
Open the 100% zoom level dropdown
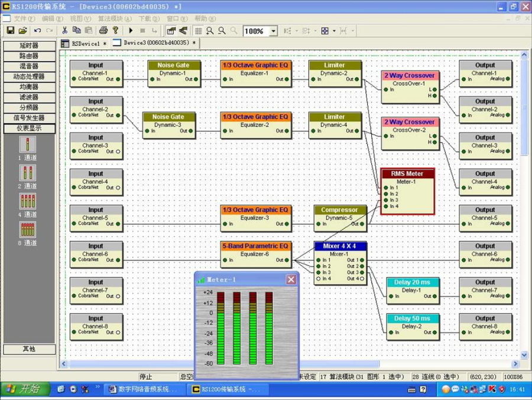(x=273, y=31)
